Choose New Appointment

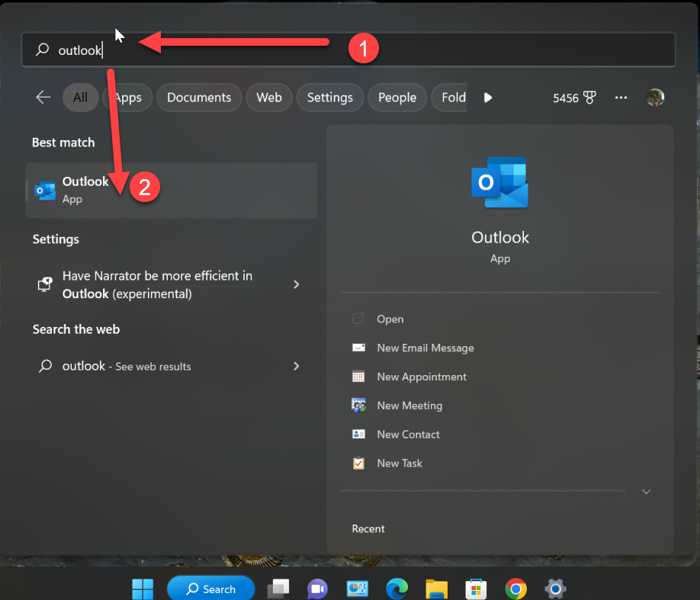tap(422, 377)
